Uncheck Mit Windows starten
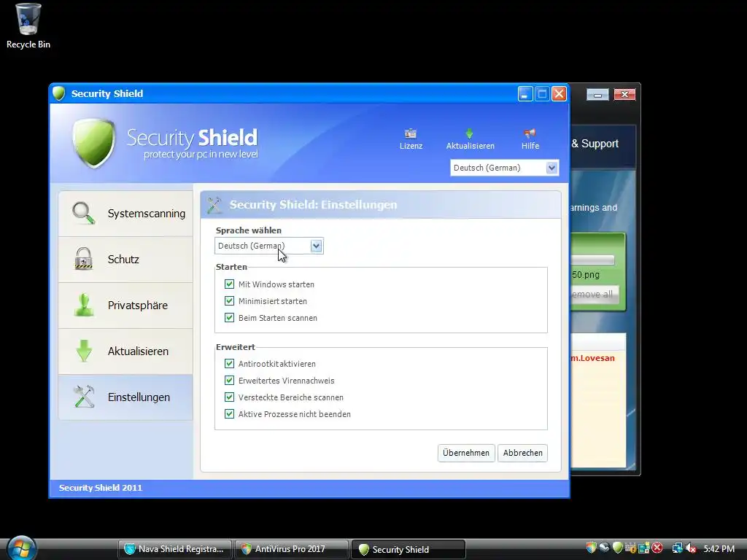 pyautogui.click(x=229, y=284)
